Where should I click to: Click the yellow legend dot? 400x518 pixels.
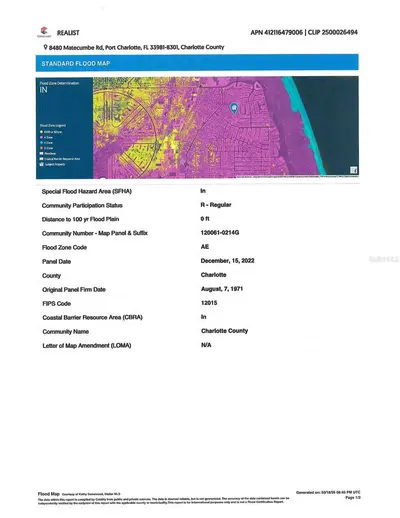[x=42, y=132]
